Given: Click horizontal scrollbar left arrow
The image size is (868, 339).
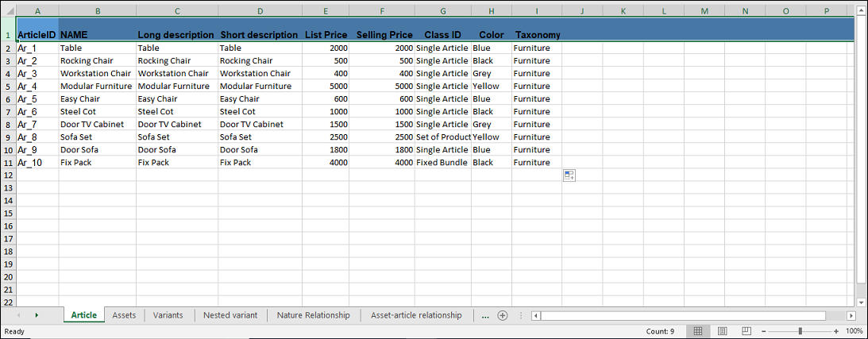Looking at the screenshot, I should pos(535,315).
